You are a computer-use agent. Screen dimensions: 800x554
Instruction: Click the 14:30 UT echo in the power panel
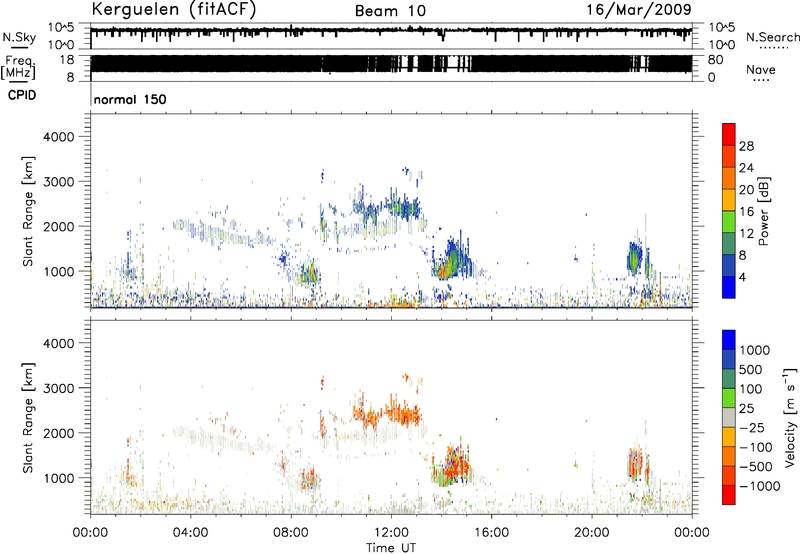point(451,259)
